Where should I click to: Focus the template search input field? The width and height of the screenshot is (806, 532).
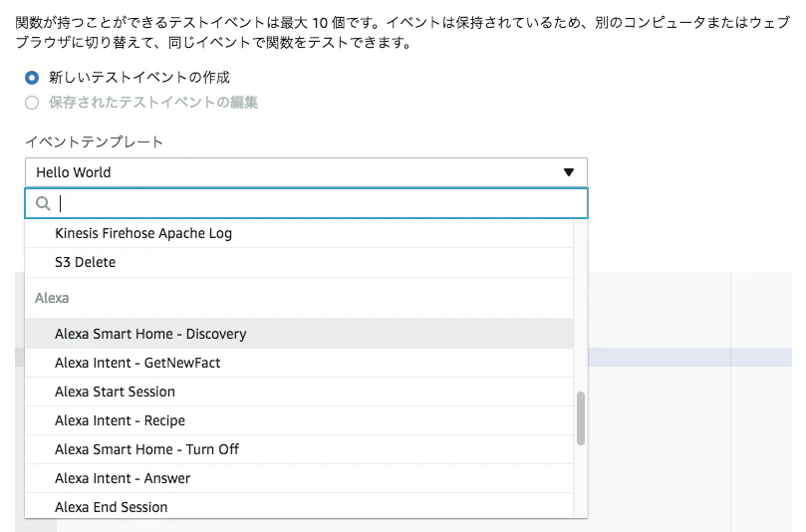(306, 203)
